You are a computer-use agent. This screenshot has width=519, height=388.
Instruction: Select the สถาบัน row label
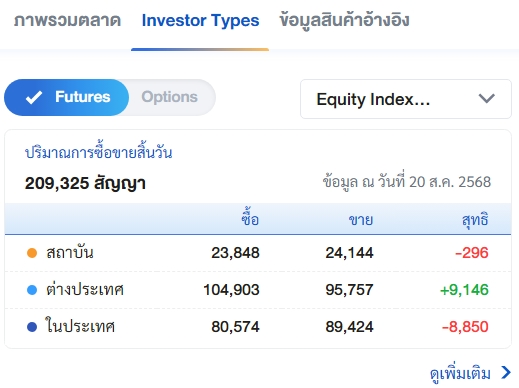click(x=70, y=253)
